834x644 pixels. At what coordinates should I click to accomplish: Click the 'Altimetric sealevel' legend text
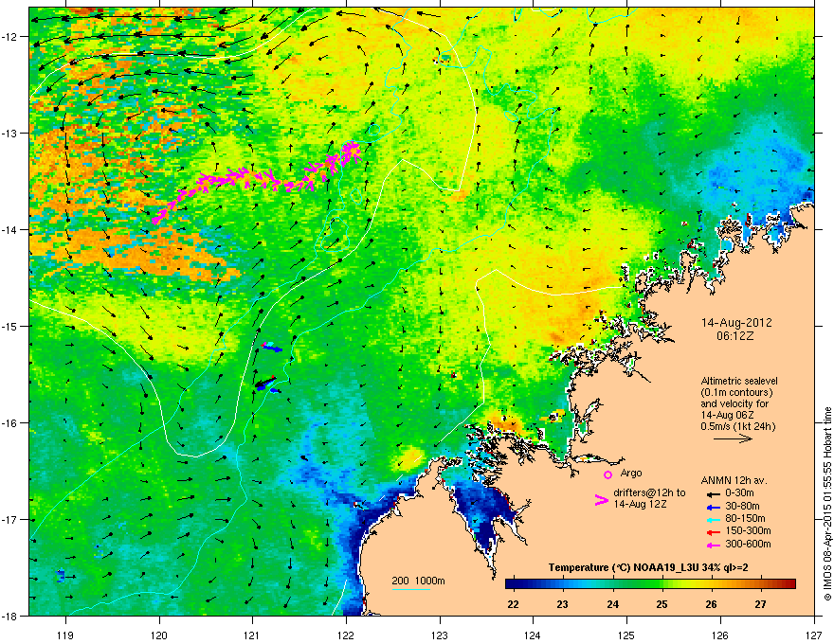point(739,381)
